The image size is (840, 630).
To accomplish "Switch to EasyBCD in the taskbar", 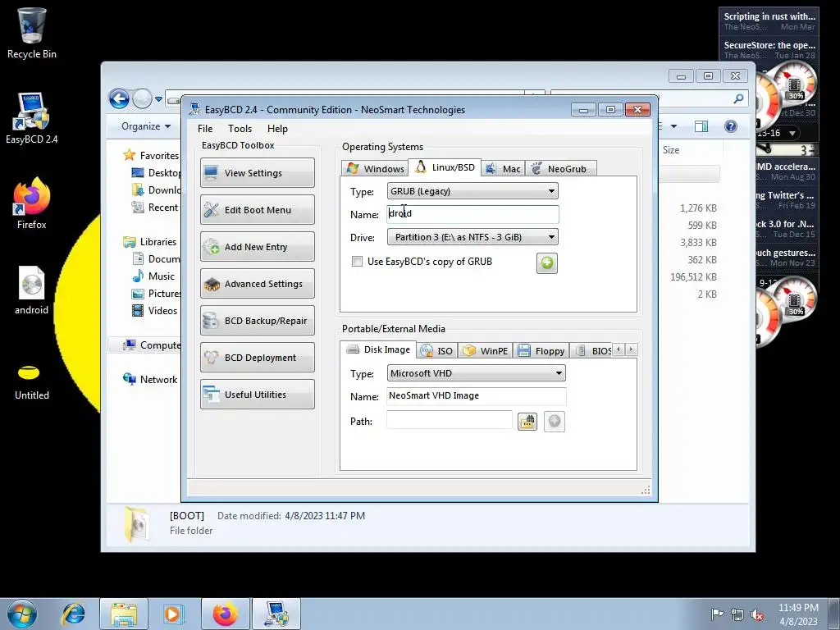I will [276, 614].
